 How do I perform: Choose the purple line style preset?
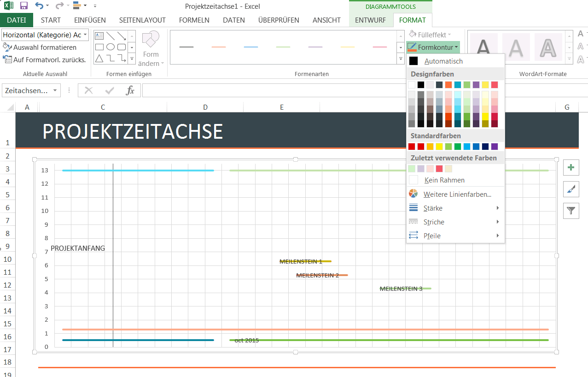(315, 47)
